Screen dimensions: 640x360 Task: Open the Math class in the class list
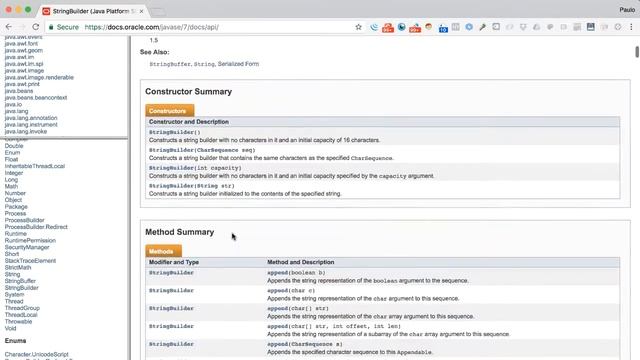pyautogui.click(x=11, y=187)
